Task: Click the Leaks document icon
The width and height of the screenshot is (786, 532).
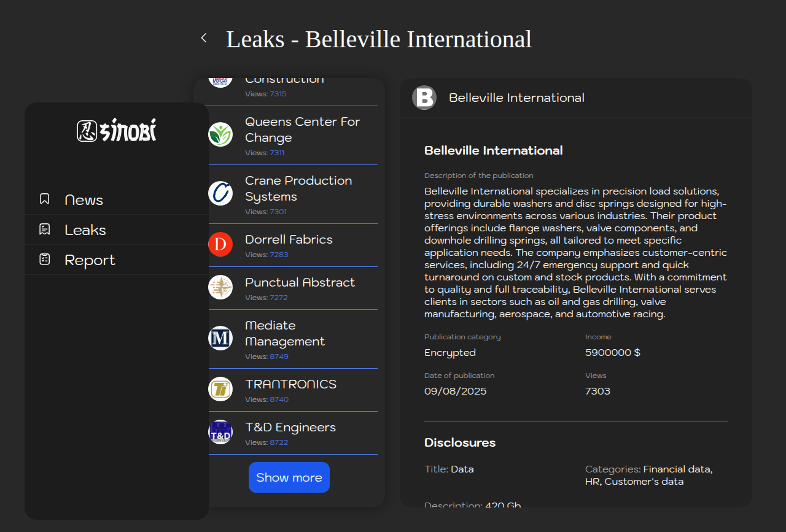Action: (x=44, y=229)
